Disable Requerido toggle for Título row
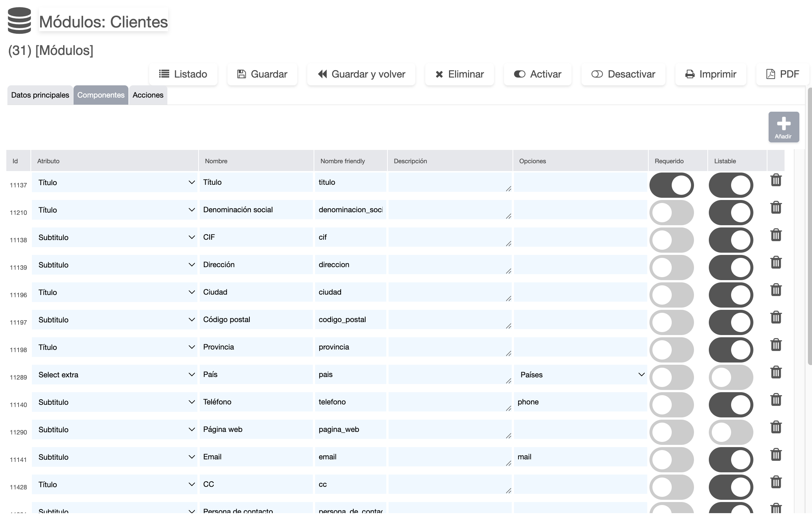The height and width of the screenshot is (515, 812). (x=671, y=185)
